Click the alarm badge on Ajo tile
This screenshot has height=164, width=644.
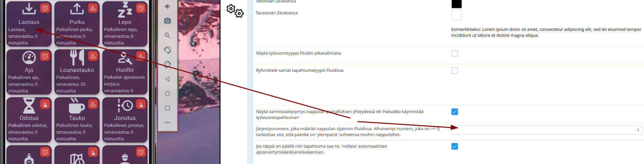[x=45, y=56]
